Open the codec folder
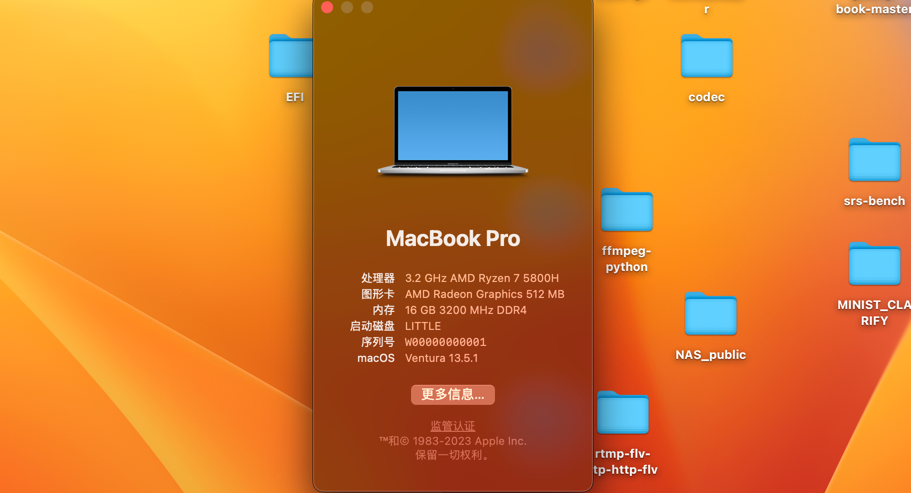Screen dimensions: 911x493 706,56
